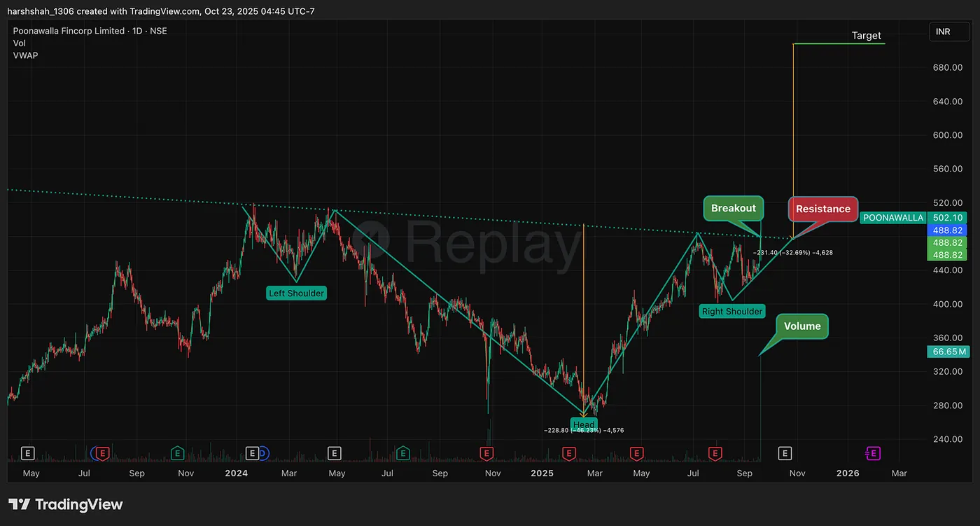Click the 240.00 price axis value
Image resolution: width=980 pixels, height=526 pixels.
coord(946,439)
